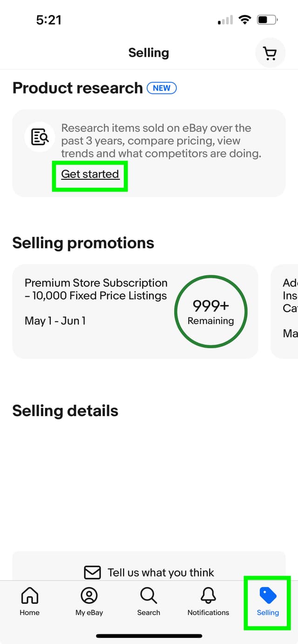Tap the Selling details section heading
This screenshot has width=298, height=644.
(x=65, y=411)
